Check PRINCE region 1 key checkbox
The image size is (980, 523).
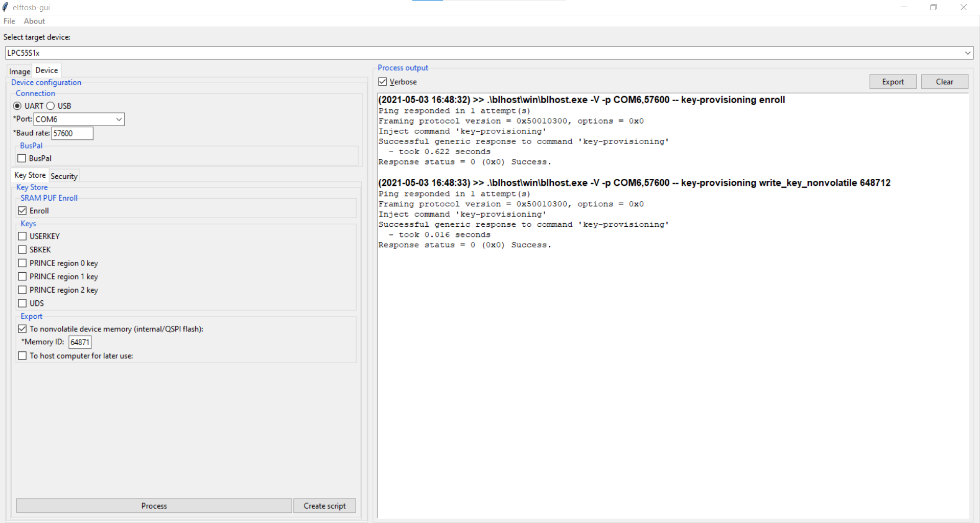pos(22,276)
